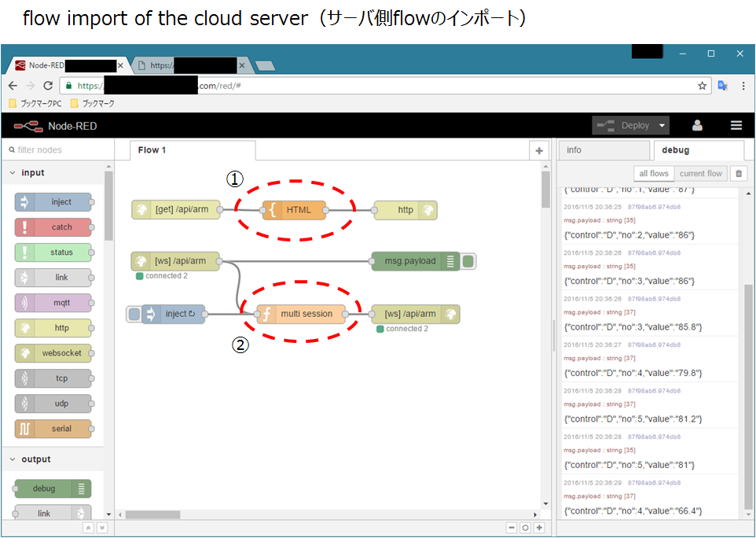
Task: Select the inject node in palette
Action: pyautogui.click(x=53, y=202)
